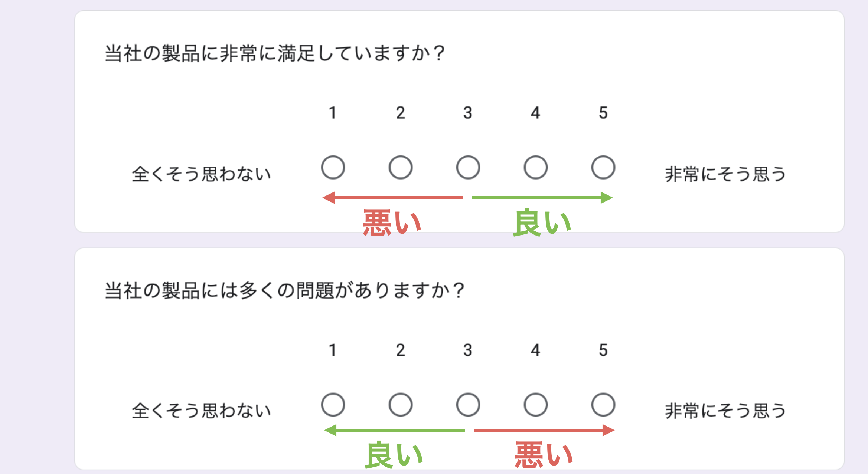
Task: Click the green 良い label under the first question
Action: click(x=542, y=223)
